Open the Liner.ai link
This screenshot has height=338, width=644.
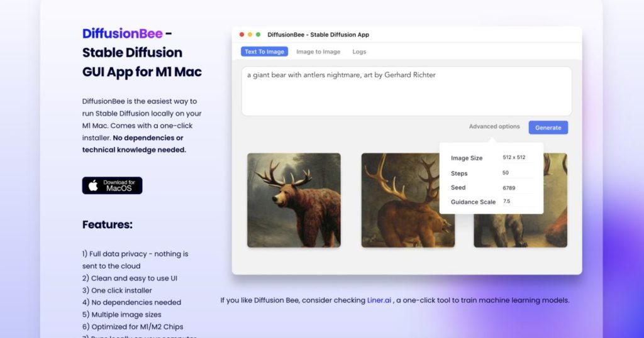coord(379,300)
